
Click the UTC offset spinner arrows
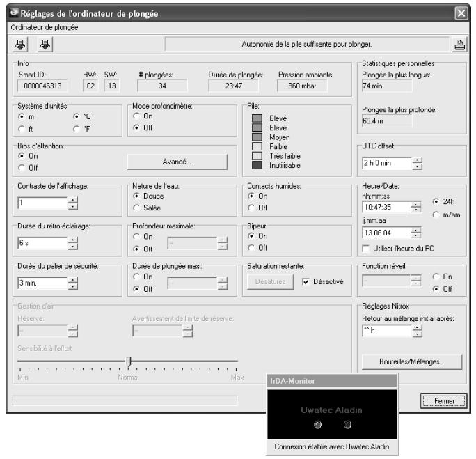click(x=418, y=163)
